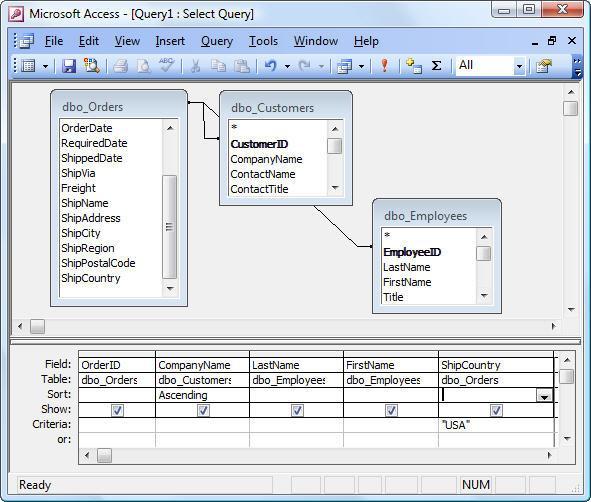The image size is (591, 502).
Task: Expand the Sort dropdown under ShipCountry
Action: 544,395
